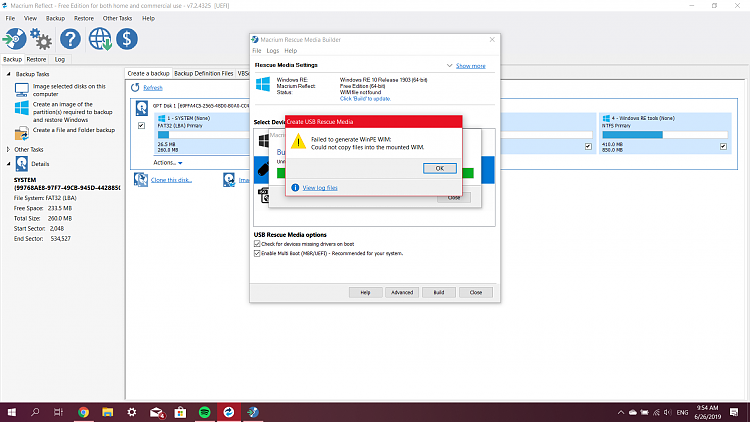This screenshot has height=422, width=750.
Task: Click the green build progress bar
Action: 468,173
